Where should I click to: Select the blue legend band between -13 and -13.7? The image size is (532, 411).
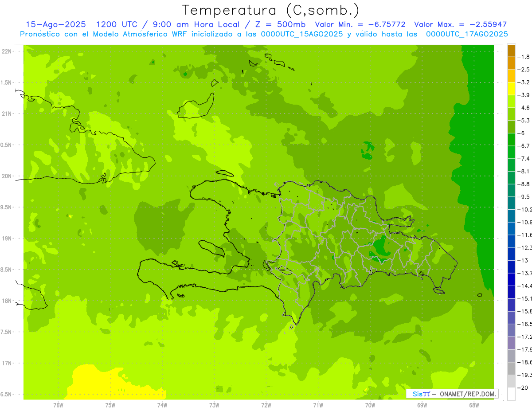(x=511, y=266)
